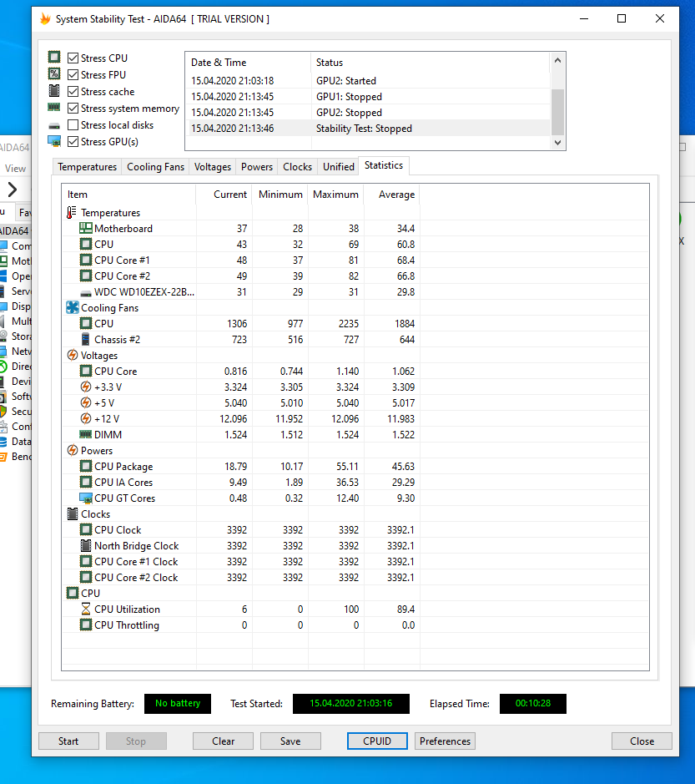The height and width of the screenshot is (784, 695).
Task: Switch to the Temperatures tab
Action: (87, 166)
